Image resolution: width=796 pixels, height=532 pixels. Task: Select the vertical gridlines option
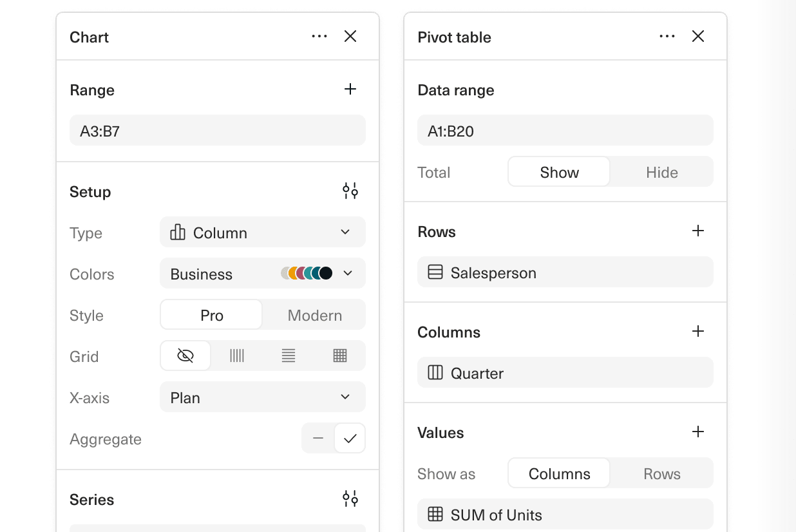point(236,356)
